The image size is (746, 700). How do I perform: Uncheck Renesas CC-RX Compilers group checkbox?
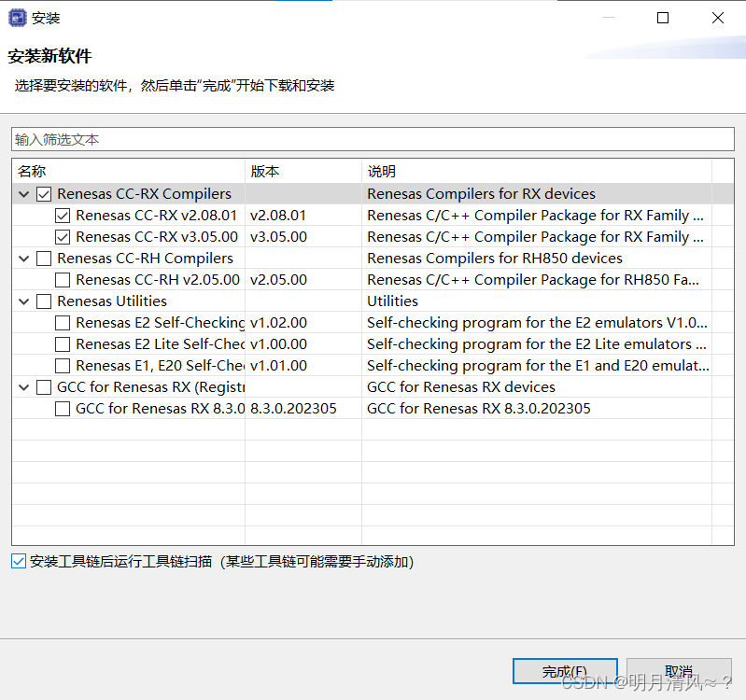pos(44,194)
